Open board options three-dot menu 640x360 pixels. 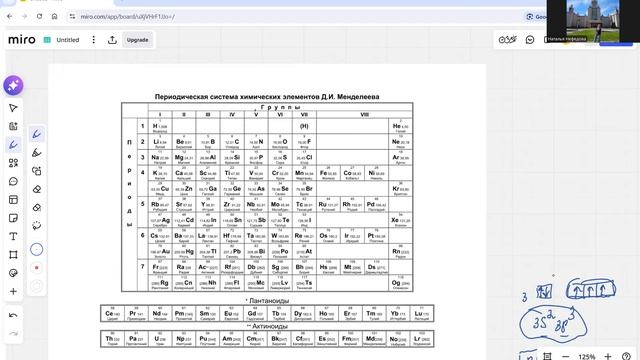[x=93, y=40]
